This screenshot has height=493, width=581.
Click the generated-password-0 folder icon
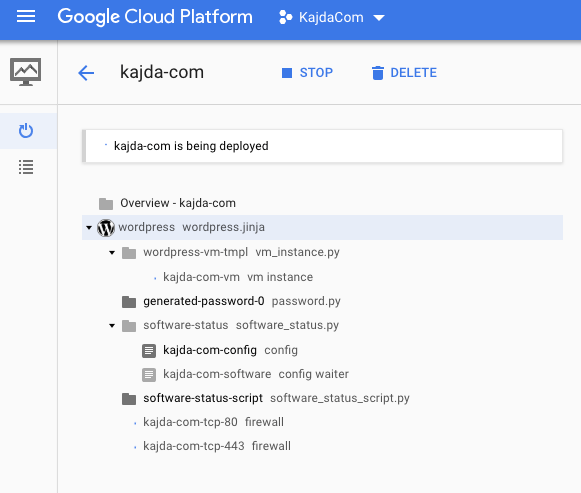(129, 302)
